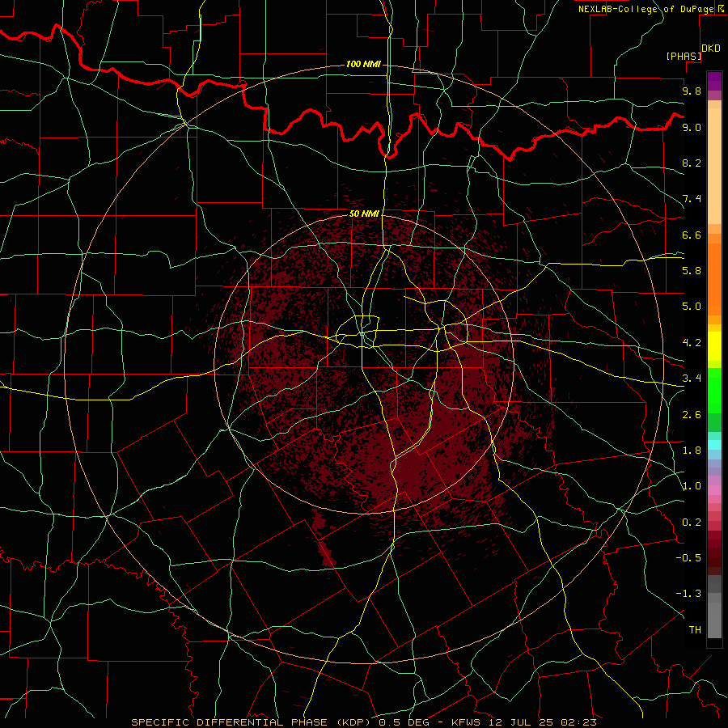Click the 3.4 value on the color scale
Viewport: 728px width, 728px height.
pyautogui.click(x=692, y=379)
